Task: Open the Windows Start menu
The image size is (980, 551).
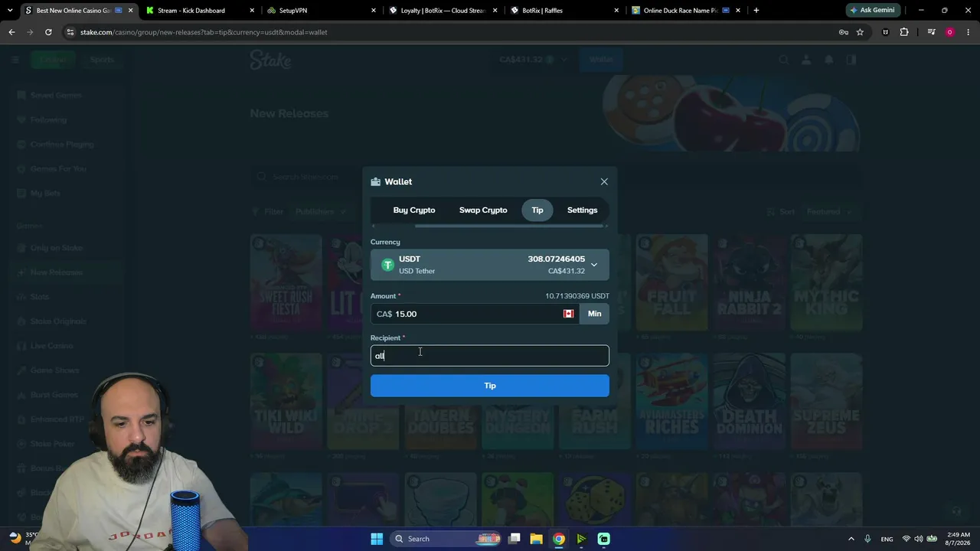Action: click(377, 539)
